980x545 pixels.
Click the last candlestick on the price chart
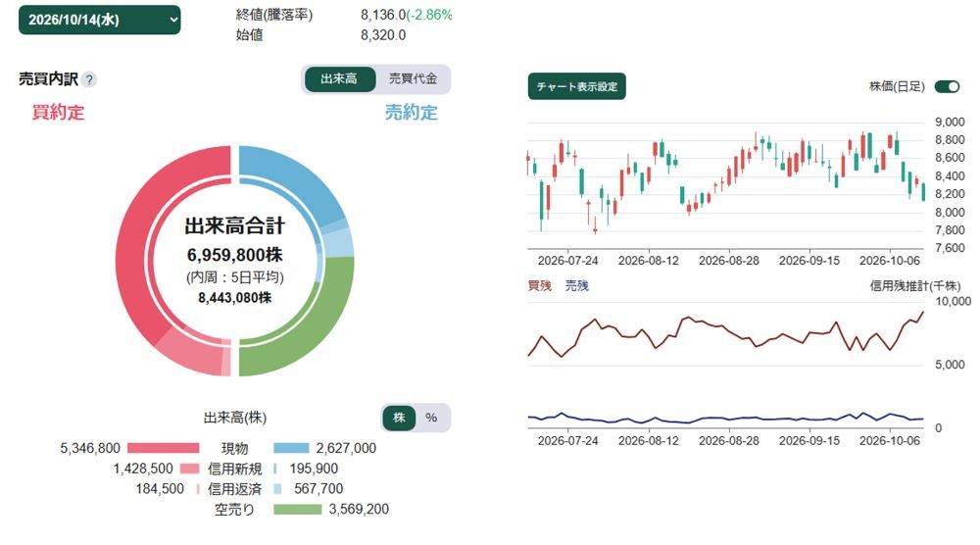pyautogui.click(x=924, y=190)
